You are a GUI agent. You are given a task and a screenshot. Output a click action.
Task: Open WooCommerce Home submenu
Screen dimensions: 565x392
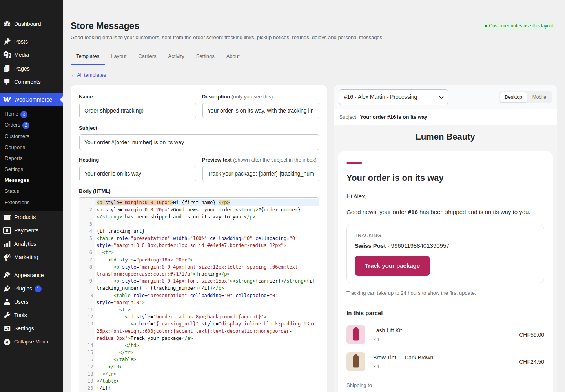11,114
